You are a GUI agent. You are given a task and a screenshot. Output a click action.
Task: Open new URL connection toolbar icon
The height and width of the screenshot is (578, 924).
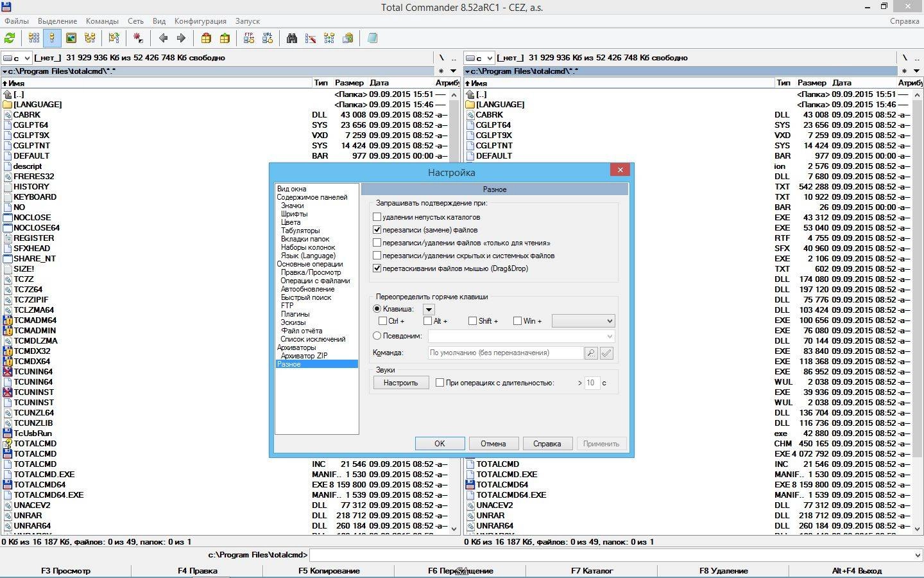(268, 39)
